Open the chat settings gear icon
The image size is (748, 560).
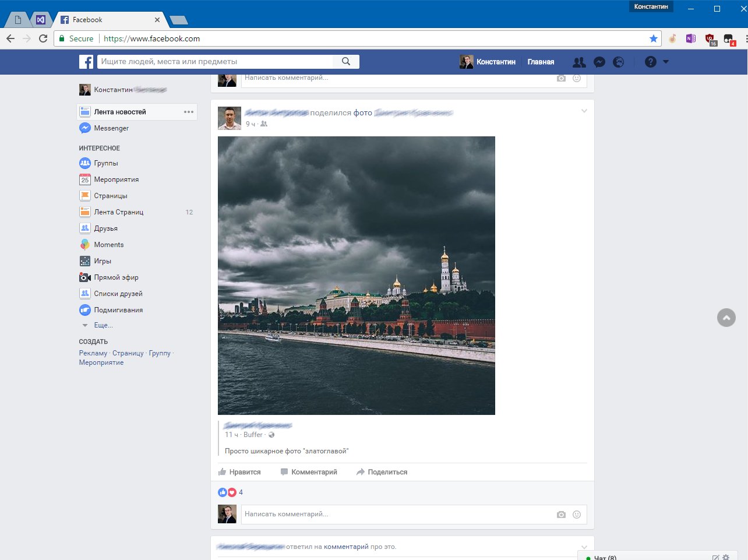(x=726, y=558)
